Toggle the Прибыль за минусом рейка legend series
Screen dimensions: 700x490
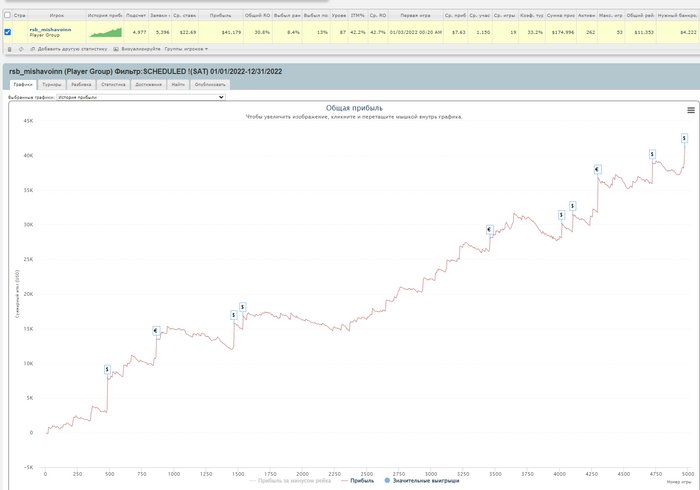290,481
